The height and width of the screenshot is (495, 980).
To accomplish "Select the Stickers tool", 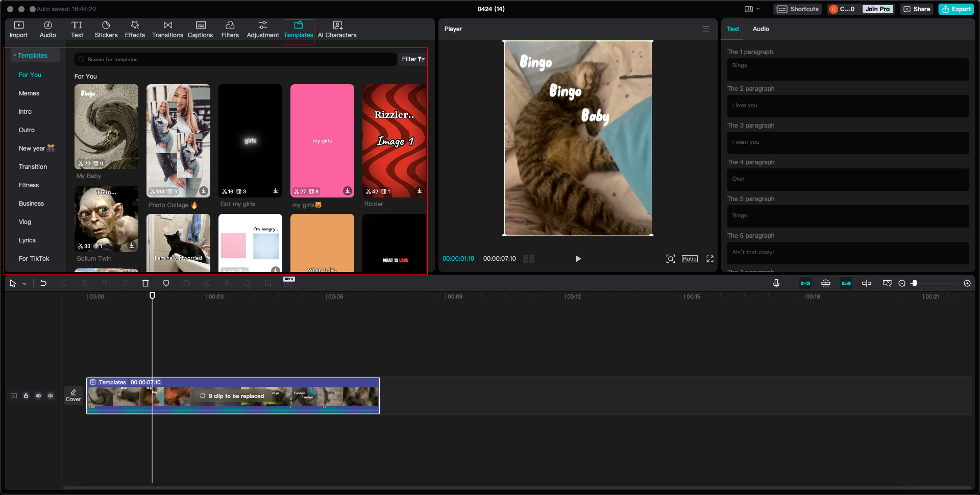I will tap(106, 29).
